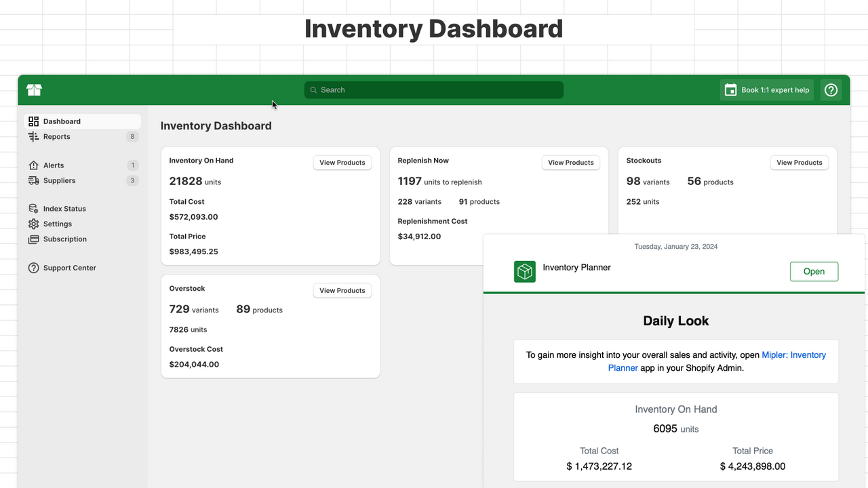This screenshot has width=868, height=488.
Task: Click the 91 products text
Action: click(x=479, y=202)
